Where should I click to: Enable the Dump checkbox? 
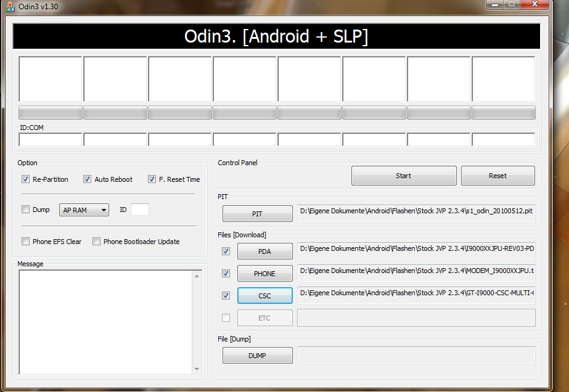pyautogui.click(x=25, y=210)
